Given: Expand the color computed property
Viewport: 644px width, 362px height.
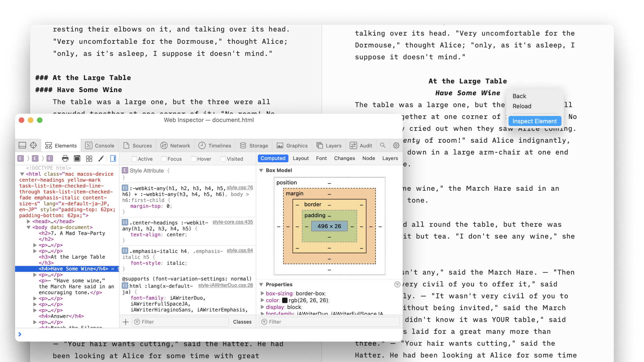Looking at the screenshot, I should (262, 300).
